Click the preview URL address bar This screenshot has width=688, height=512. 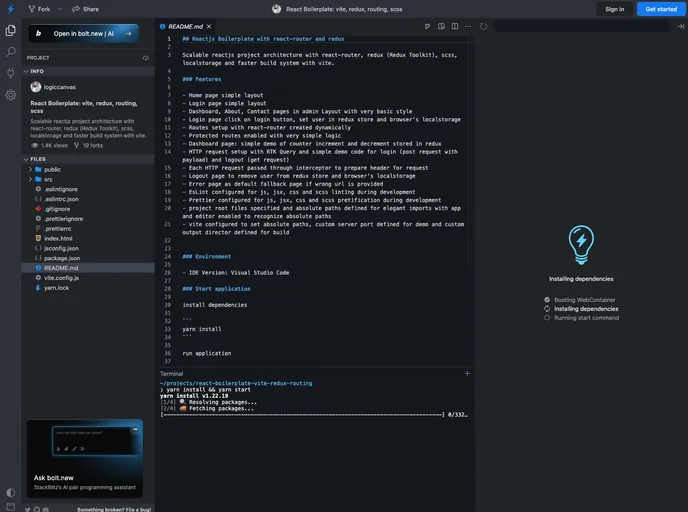point(580,26)
